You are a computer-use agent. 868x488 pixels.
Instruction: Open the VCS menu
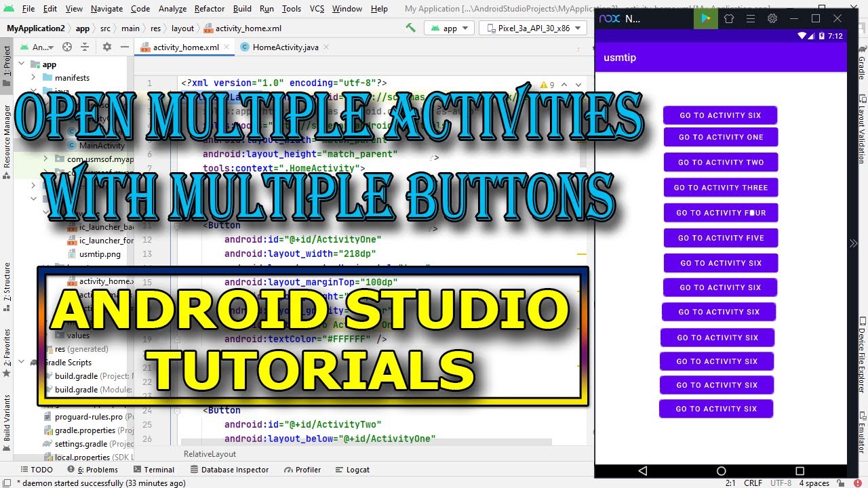pos(317,9)
